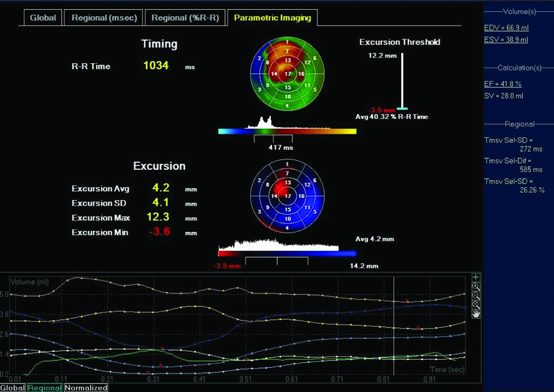Viewport: 554px width, 392px height.
Task: Click segment 13 in excursion bullseye map
Action: (x=287, y=183)
